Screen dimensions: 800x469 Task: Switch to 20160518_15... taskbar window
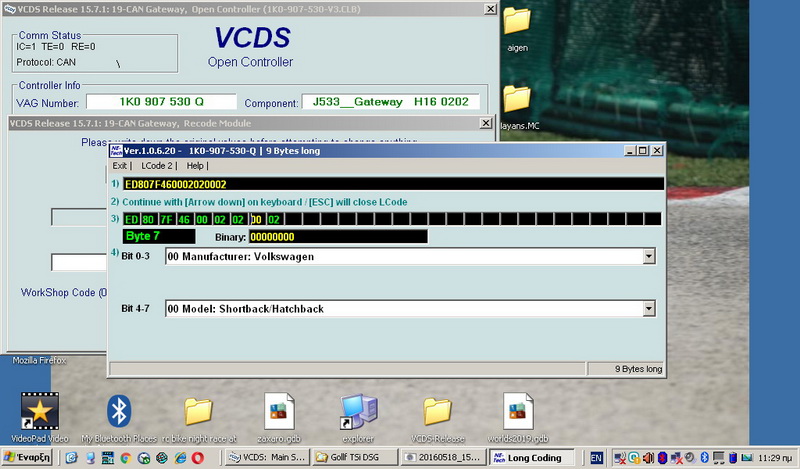coord(443,457)
